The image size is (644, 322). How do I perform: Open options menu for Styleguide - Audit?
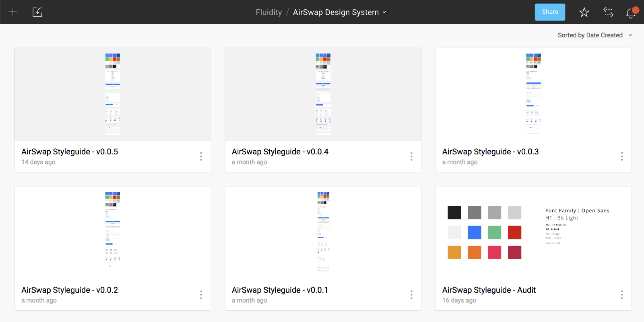[x=622, y=295]
